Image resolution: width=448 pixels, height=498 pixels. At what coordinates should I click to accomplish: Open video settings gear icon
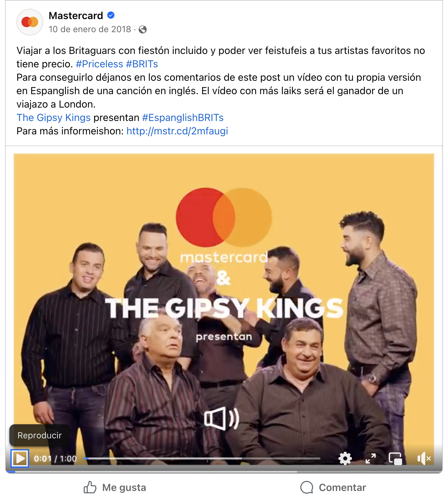pos(345,458)
